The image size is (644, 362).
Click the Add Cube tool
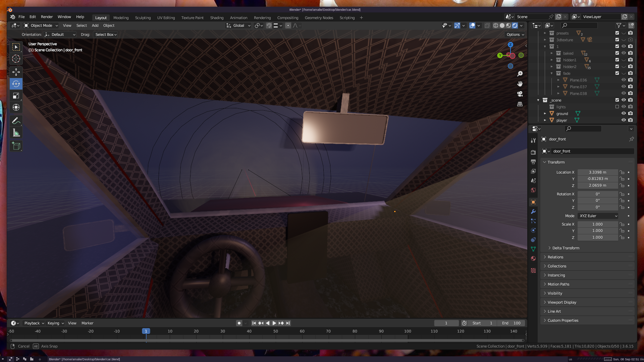pyautogui.click(x=16, y=146)
